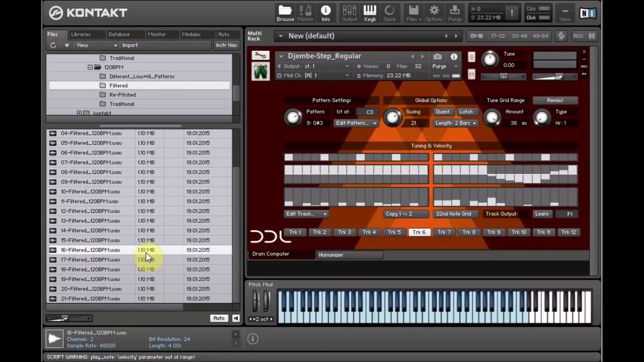
Task: Open instrument edit mode wrench icon
Action: pos(260,55)
